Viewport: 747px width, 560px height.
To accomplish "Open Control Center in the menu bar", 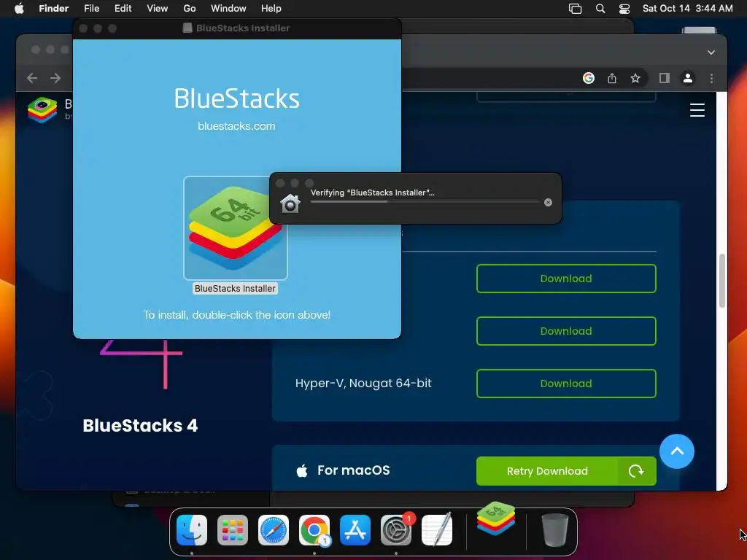I will point(624,9).
